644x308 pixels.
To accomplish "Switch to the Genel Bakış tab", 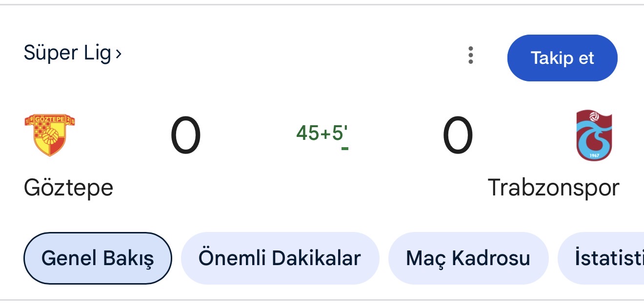I will pos(98,258).
